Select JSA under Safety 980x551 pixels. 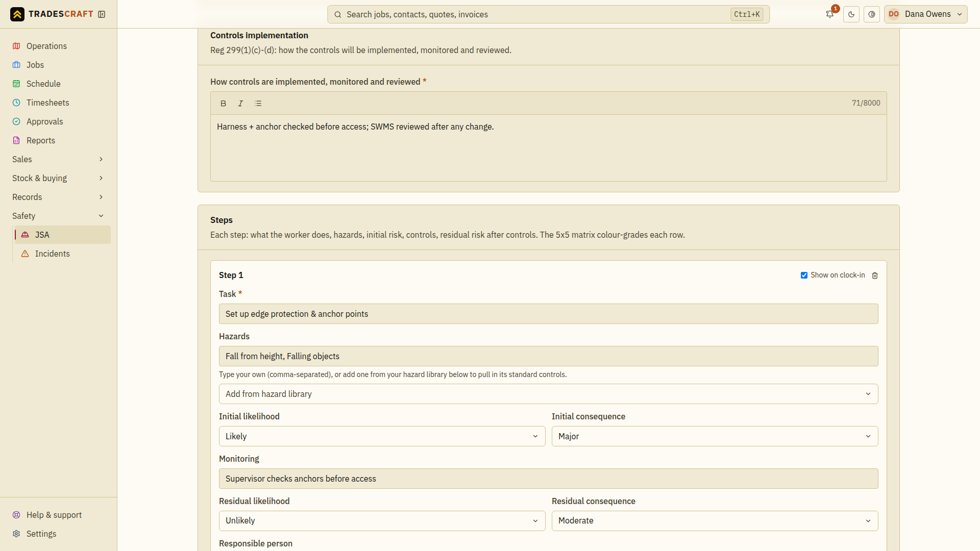63,235
